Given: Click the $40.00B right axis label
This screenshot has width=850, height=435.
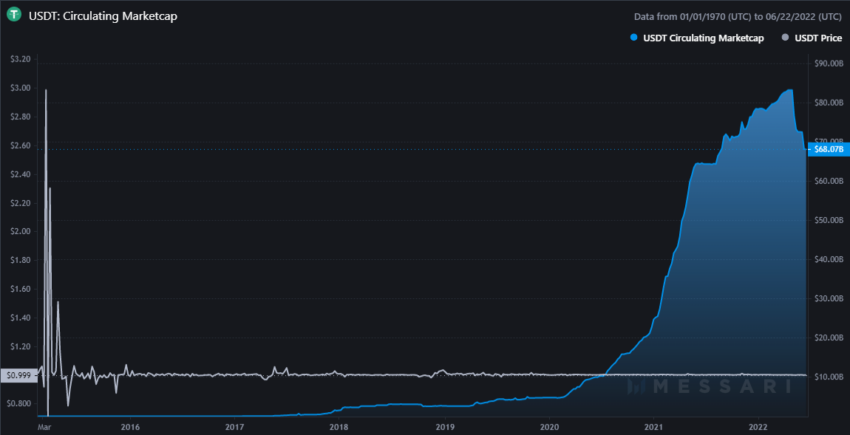Looking at the screenshot, I should coord(829,259).
